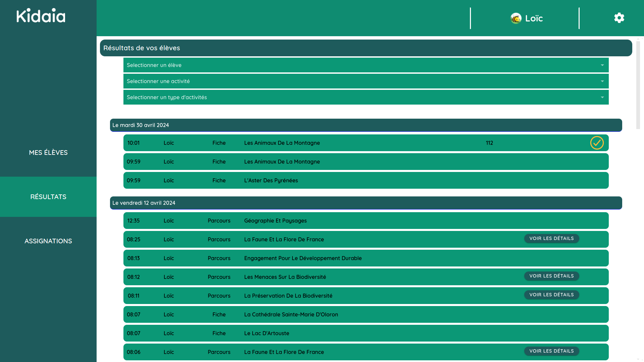Image resolution: width=644 pixels, height=362 pixels.
Task: Click the page vertical scrollbar
Action: pos(638,85)
